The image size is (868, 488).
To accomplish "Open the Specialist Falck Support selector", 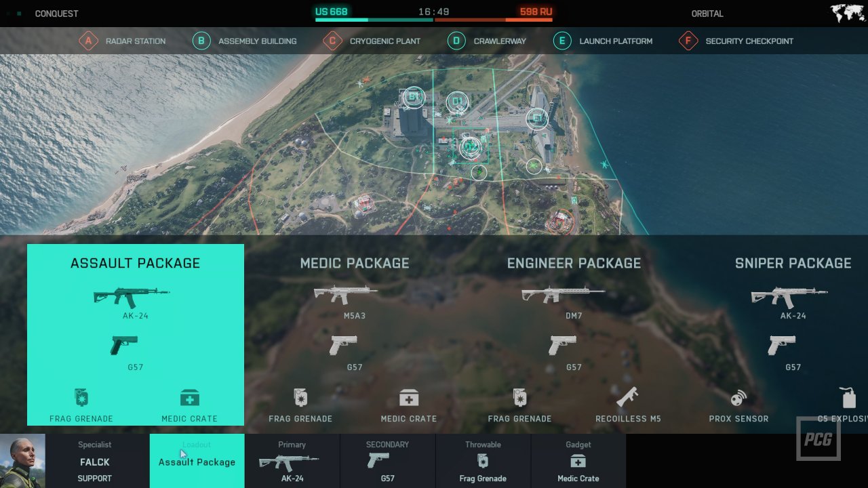I will (94, 462).
